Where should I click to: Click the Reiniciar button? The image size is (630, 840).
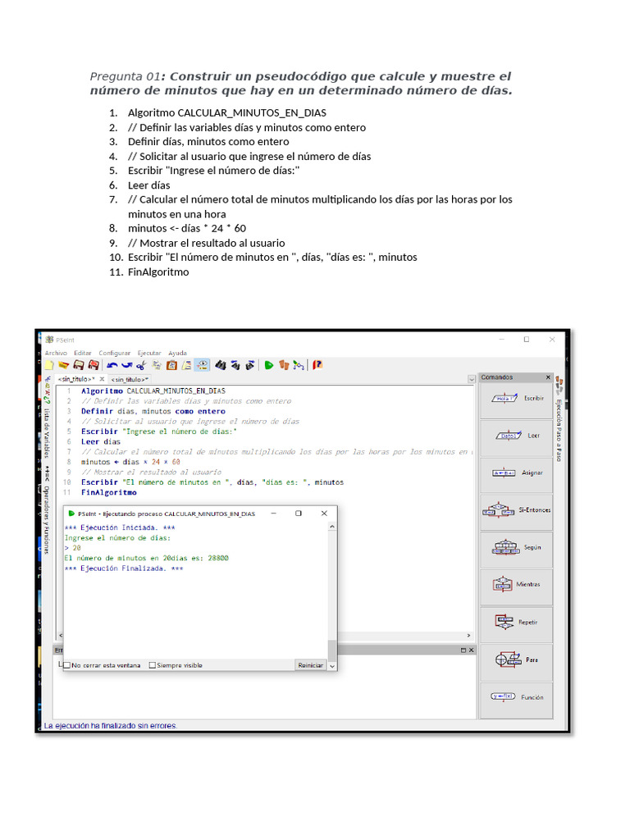(x=311, y=665)
